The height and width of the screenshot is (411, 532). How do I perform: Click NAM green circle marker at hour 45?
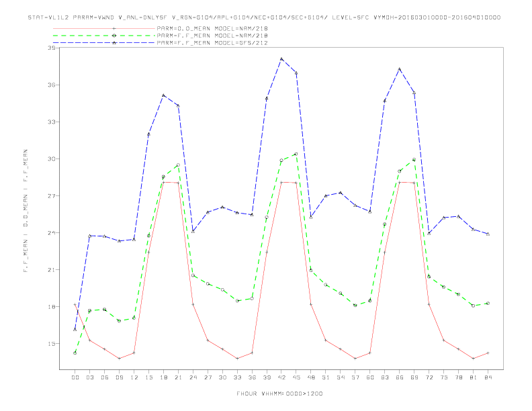296,154
